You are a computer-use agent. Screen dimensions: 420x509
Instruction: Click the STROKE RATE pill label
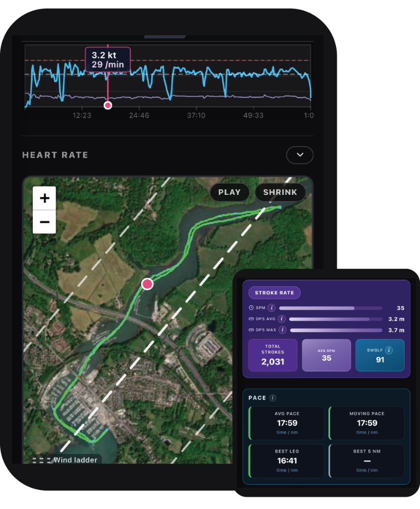(x=274, y=293)
